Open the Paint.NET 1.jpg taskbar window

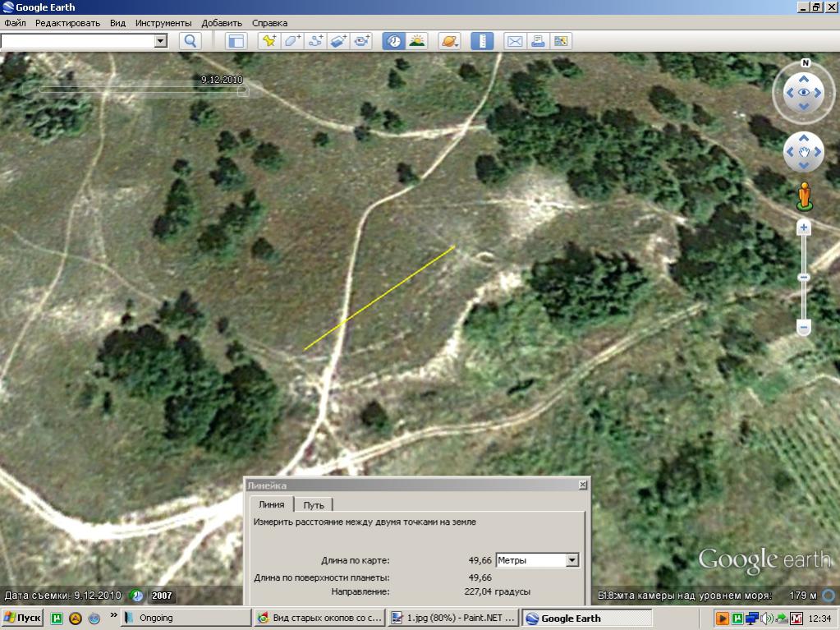point(453,619)
